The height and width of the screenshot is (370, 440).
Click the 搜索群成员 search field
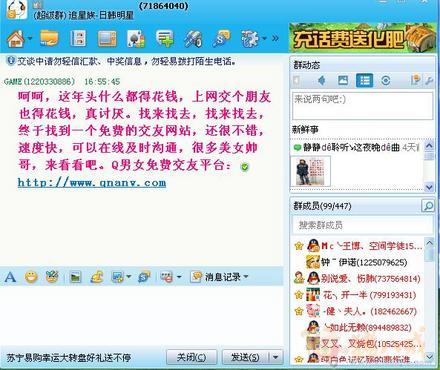tap(362, 225)
